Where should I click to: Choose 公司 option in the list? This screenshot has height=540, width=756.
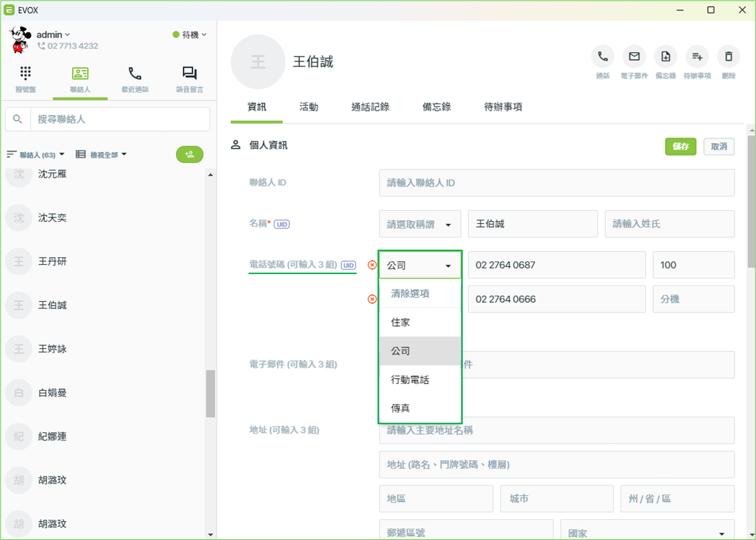[420, 351]
